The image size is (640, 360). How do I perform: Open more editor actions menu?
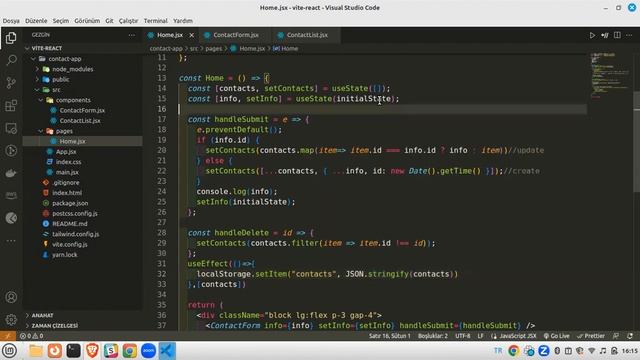click(x=629, y=36)
